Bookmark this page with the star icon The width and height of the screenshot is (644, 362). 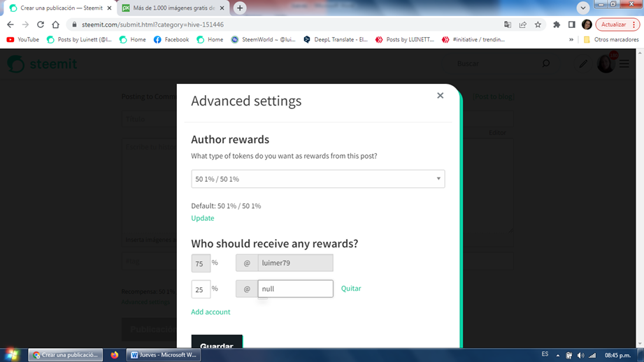(x=538, y=24)
